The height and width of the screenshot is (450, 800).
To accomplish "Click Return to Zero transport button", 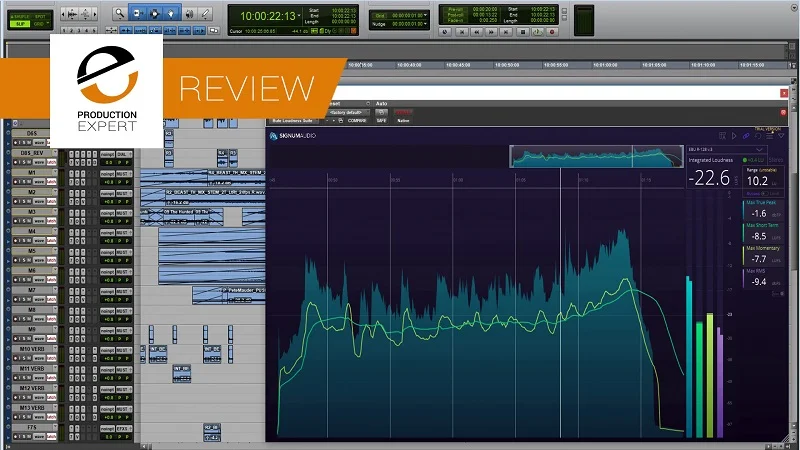I will click(462, 32).
